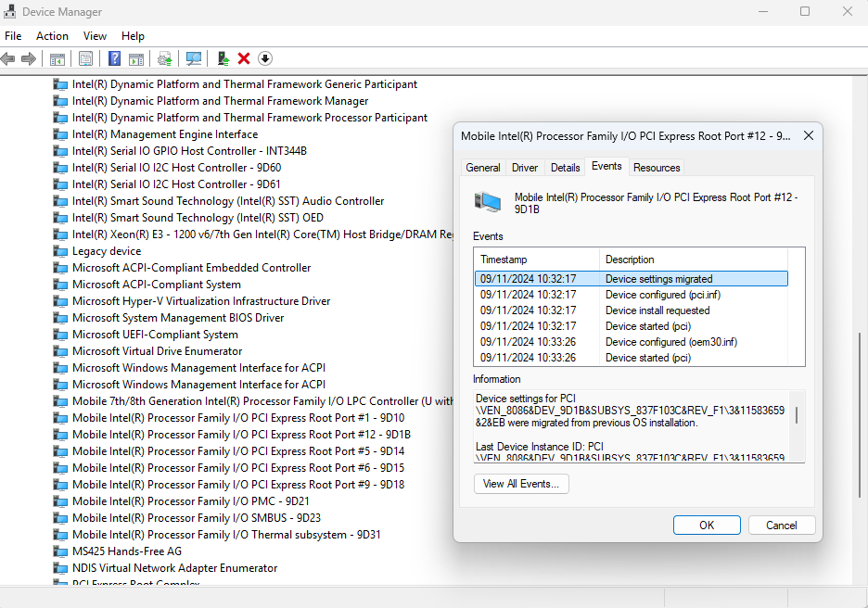
Task: Switch to the Driver tab
Action: pyautogui.click(x=525, y=168)
